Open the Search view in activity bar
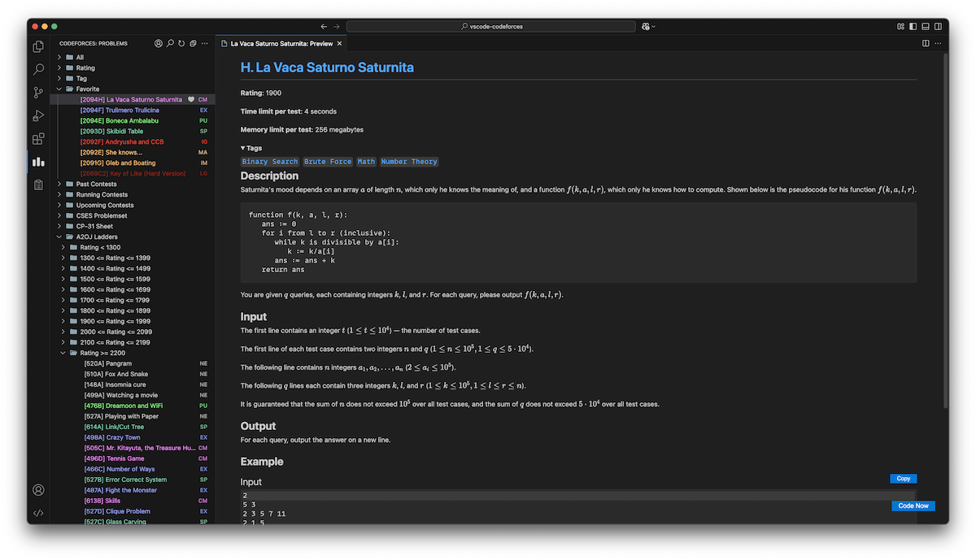976x560 pixels. coord(38,70)
